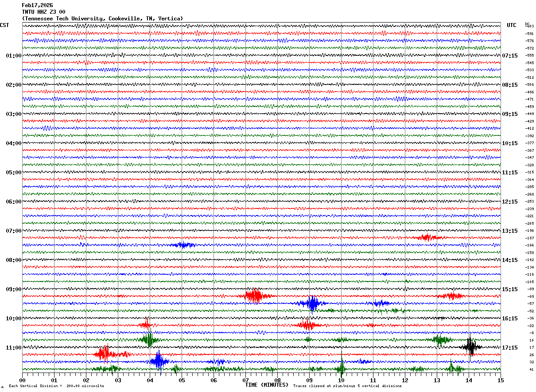Click the DC offset value -377
This screenshot has width=536, height=392.
(x=529, y=143)
